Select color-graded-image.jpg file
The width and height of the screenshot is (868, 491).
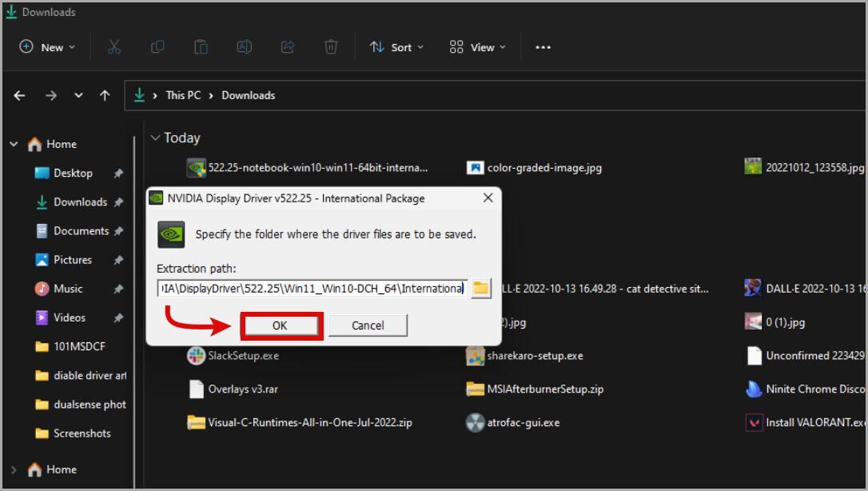(534, 167)
